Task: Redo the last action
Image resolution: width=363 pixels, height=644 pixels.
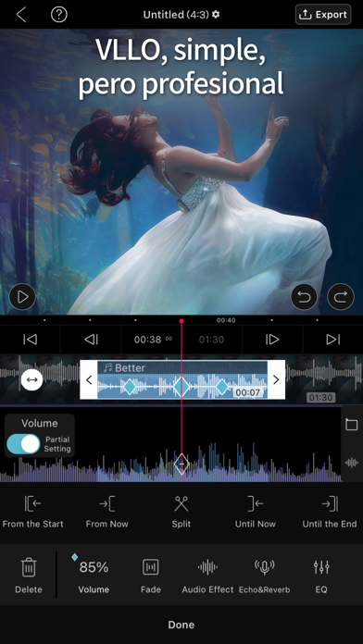Action: (341, 296)
